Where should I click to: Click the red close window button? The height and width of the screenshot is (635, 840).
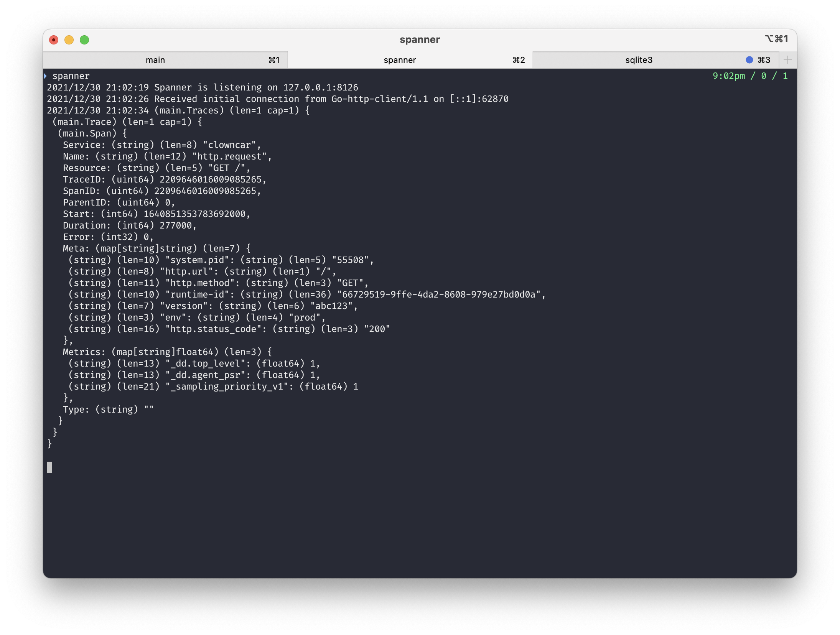click(x=54, y=40)
